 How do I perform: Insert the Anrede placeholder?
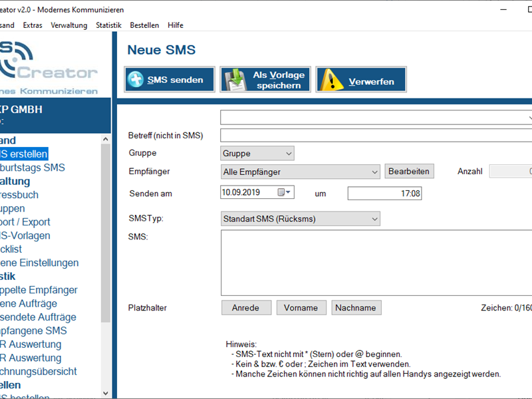tap(246, 308)
